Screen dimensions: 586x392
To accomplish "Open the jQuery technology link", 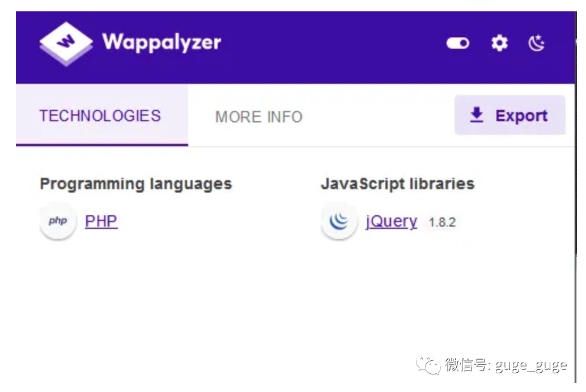I will tap(391, 221).
